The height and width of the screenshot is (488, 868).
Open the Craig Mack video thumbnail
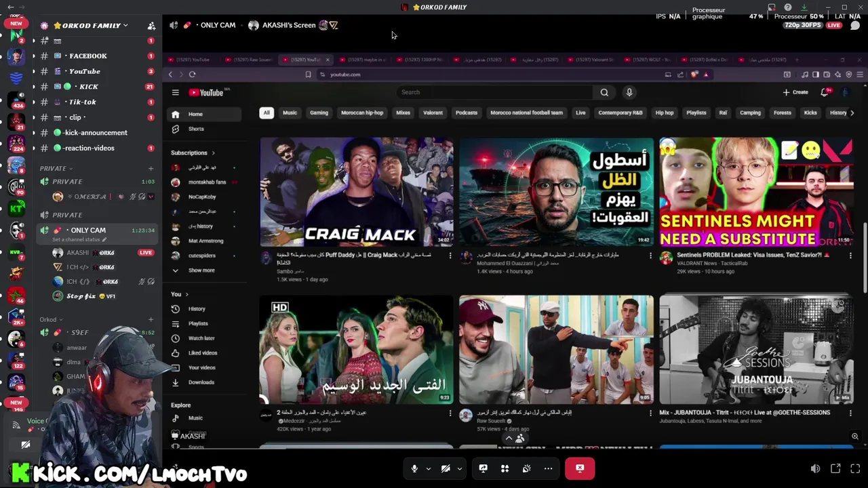[x=357, y=192]
